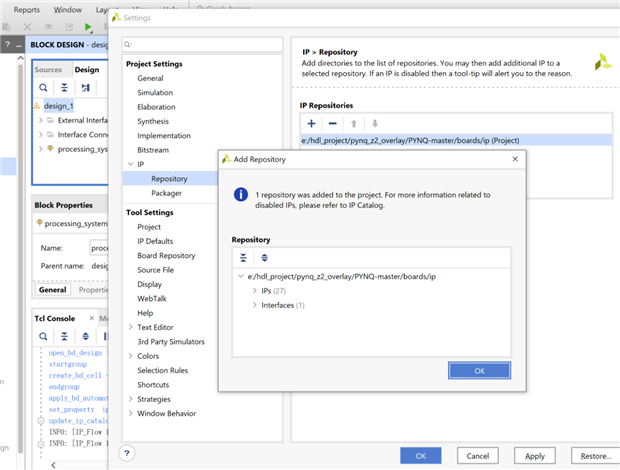Collapse all in Tcl Console toolbar
This screenshot has width=620, height=470.
click(64, 336)
